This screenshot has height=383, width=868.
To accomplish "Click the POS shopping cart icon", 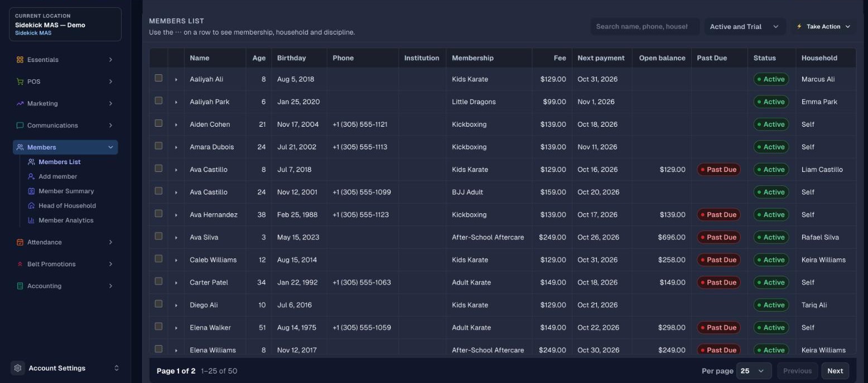I will point(20,82).
